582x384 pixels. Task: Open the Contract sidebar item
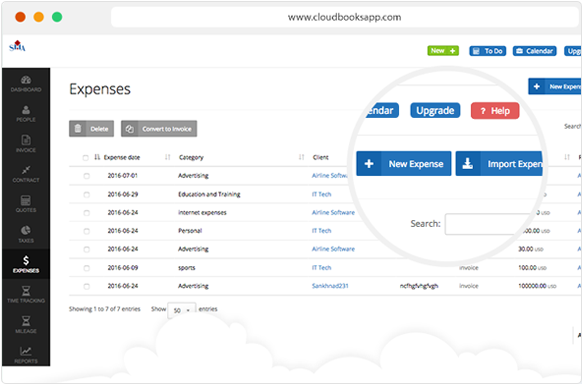(x=26, y=174)
